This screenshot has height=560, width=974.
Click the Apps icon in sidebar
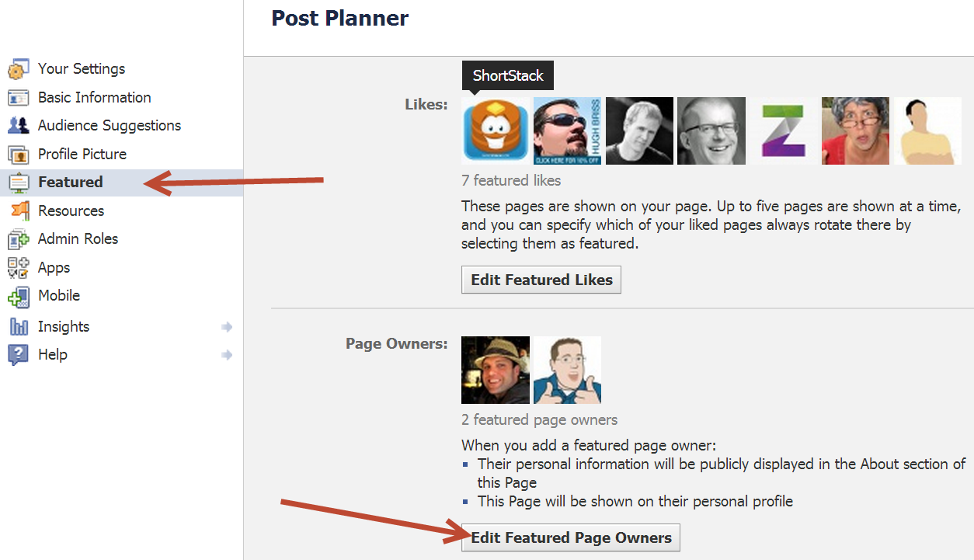(18, 268)
